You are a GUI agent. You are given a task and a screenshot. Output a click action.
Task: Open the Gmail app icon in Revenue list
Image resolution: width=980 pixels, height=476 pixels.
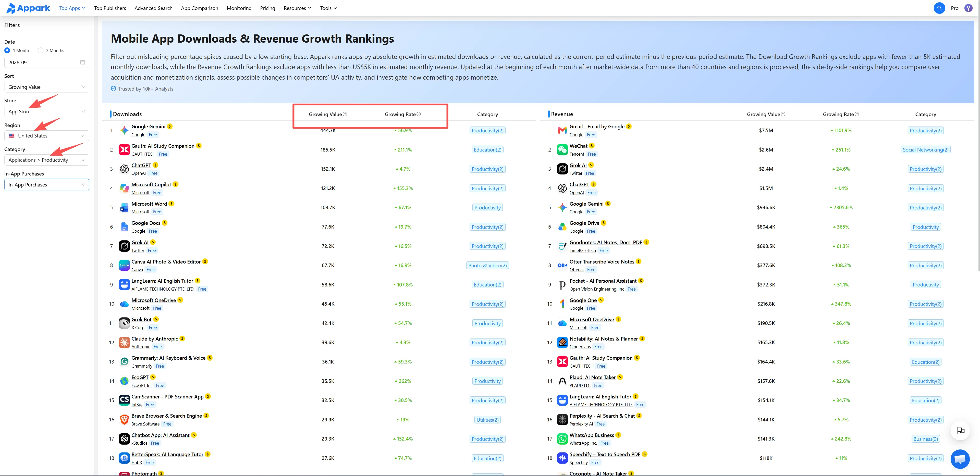click(x=562, y=130)
